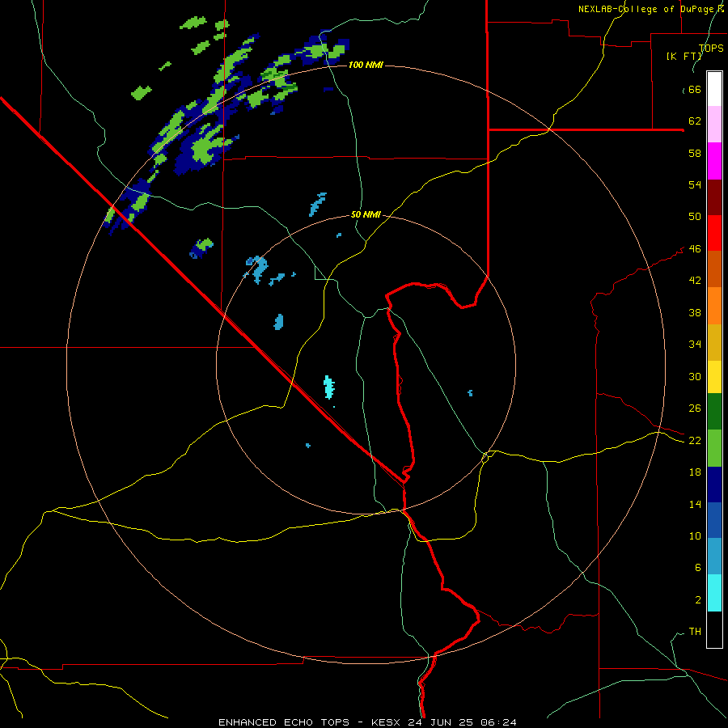Click the '26' legend value
The image size is (728, 728).
695,408
